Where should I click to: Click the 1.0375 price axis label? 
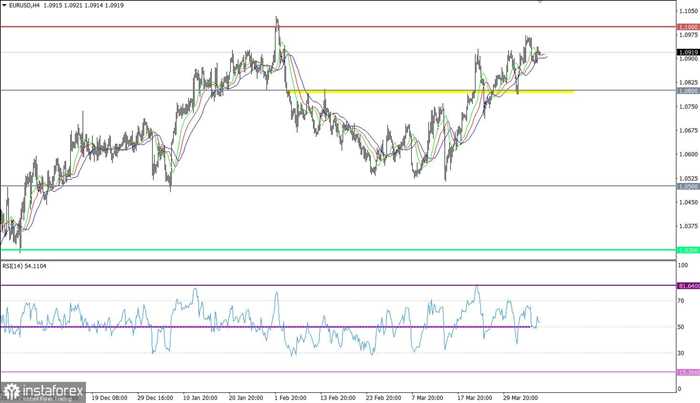pos(688,226)
